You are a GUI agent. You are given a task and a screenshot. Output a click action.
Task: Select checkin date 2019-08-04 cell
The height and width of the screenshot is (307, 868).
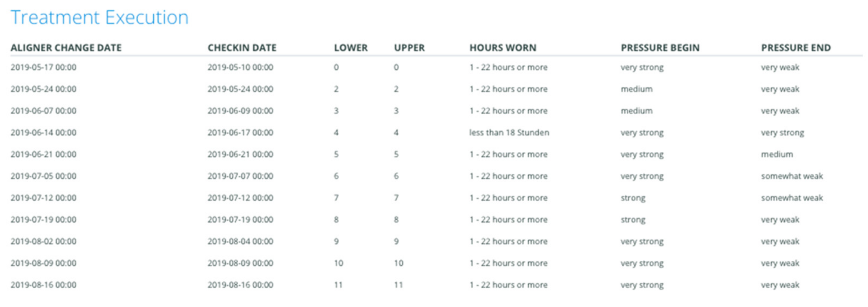(x=240, y=242)
